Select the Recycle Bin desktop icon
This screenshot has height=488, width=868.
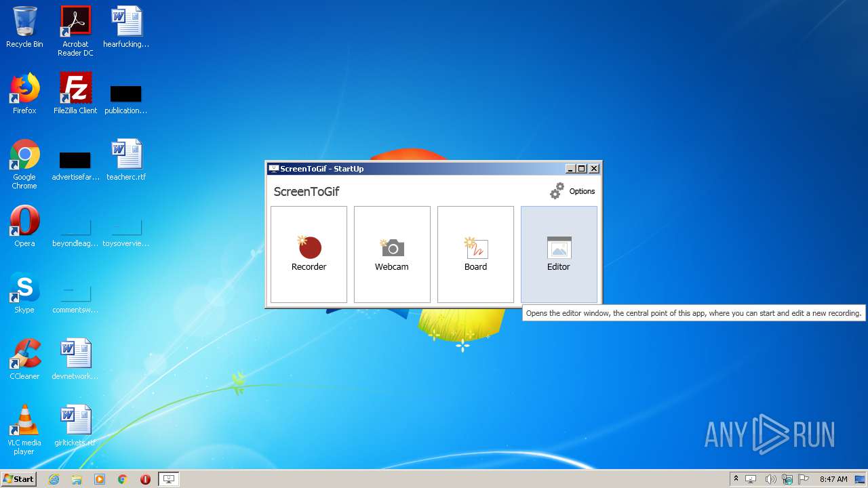point(24,28)
